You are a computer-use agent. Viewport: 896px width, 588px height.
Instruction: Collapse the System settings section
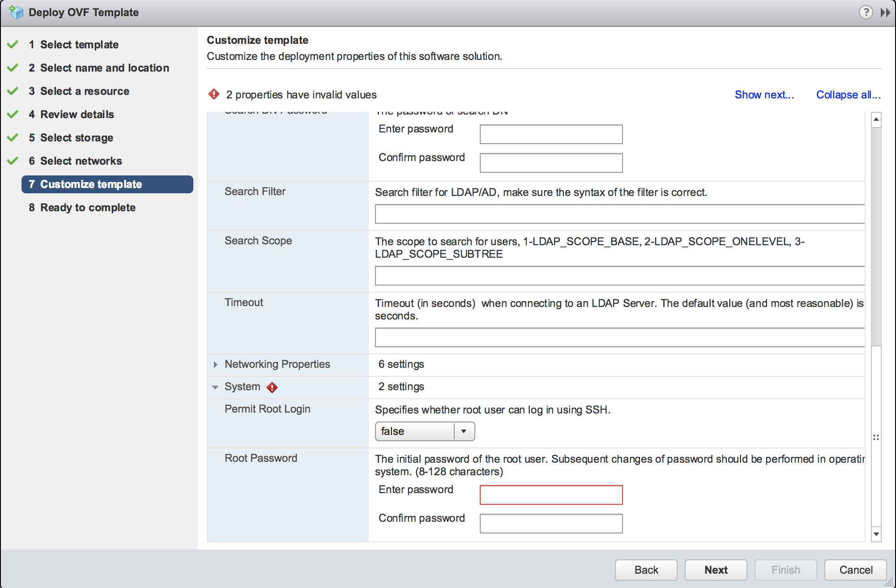[218, 387]
